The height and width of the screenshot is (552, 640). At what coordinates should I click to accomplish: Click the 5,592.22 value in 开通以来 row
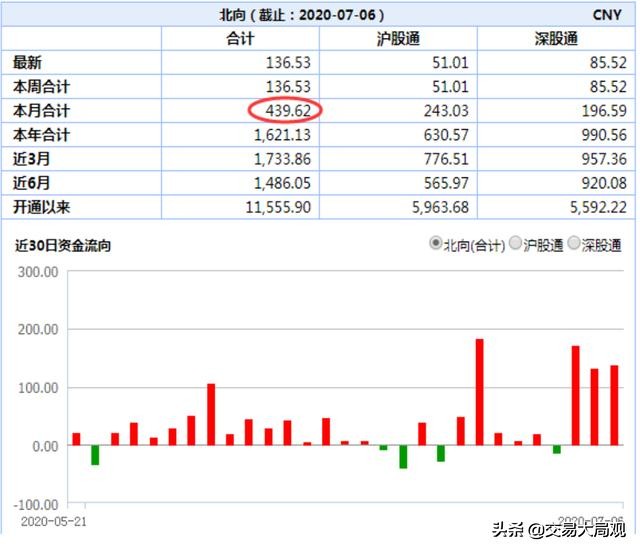coord(598,207)
